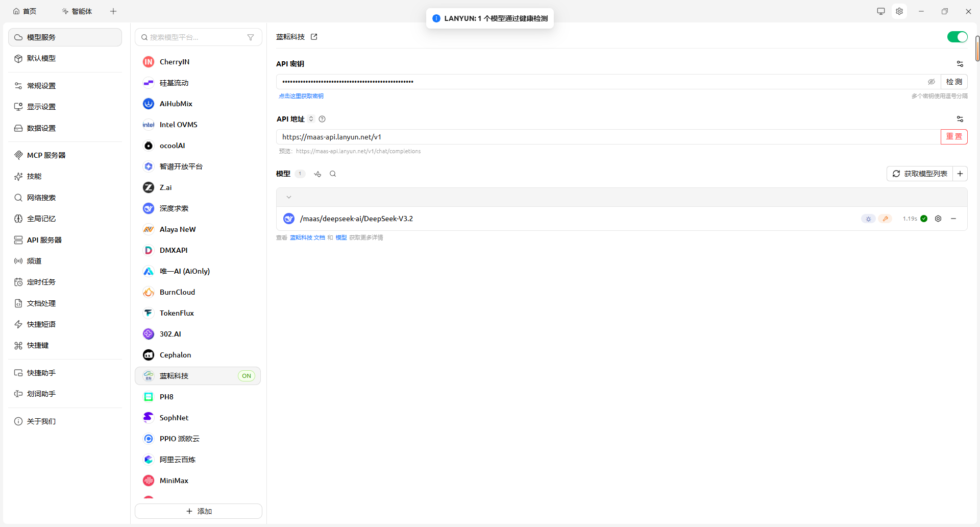
Task: Open 划词助手 settings
Action: click(x=65, y=394)
